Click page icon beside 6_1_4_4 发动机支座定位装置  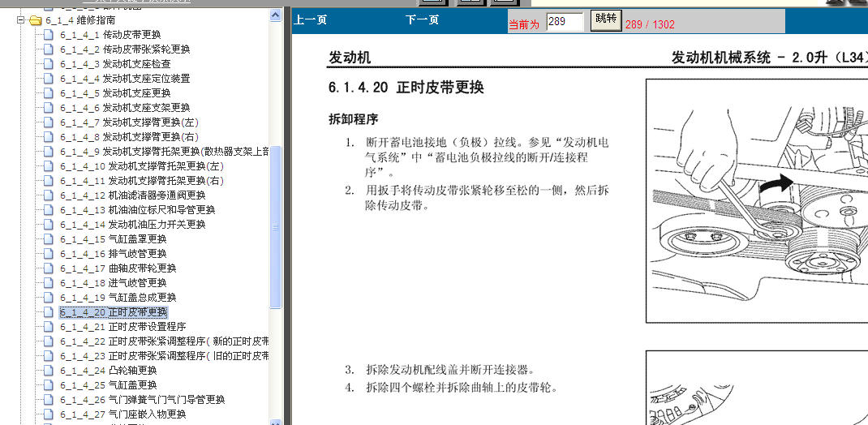49,79
